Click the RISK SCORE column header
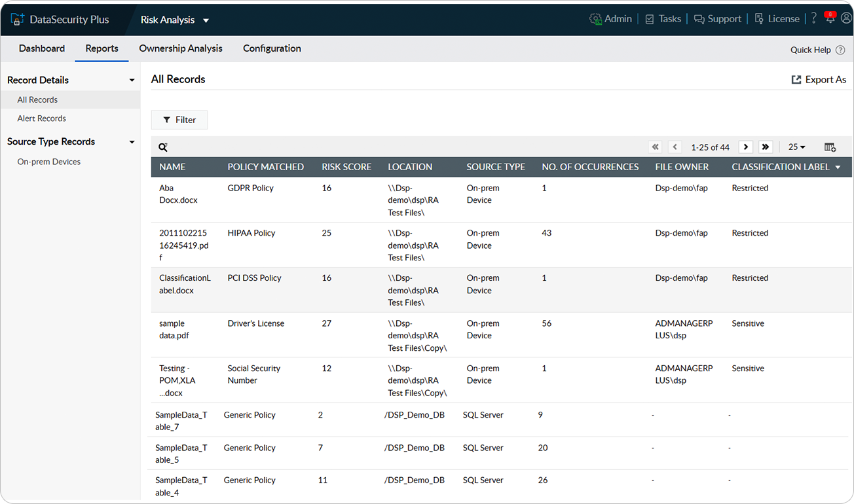 346,167
